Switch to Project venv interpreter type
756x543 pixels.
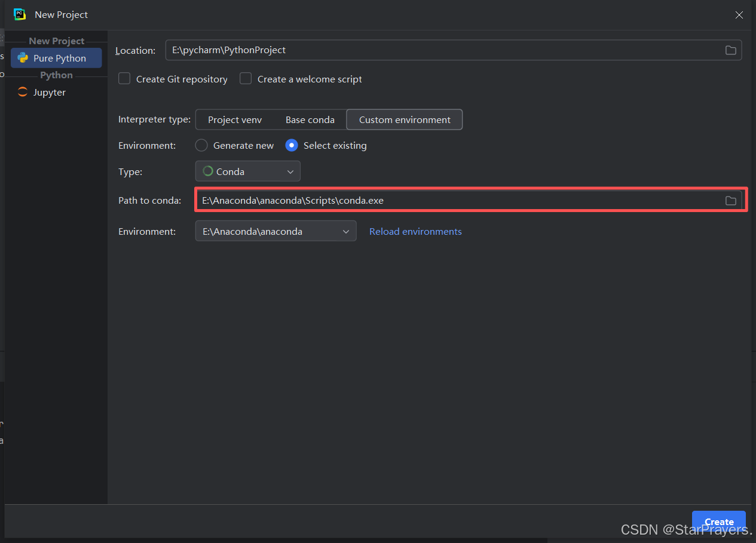pyautogui.click(x=235, y=119)
